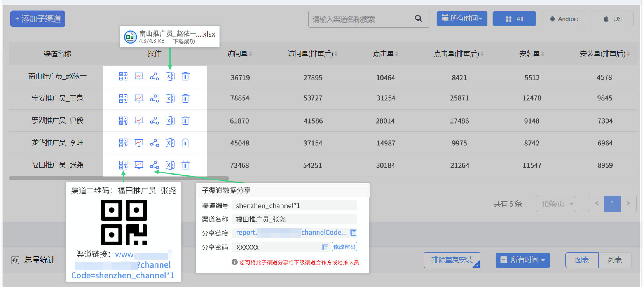The width and height of the screenshot is (644, 287).
Task: Open QR code for 龙华推广员_李旺
Action: point(123,143)
